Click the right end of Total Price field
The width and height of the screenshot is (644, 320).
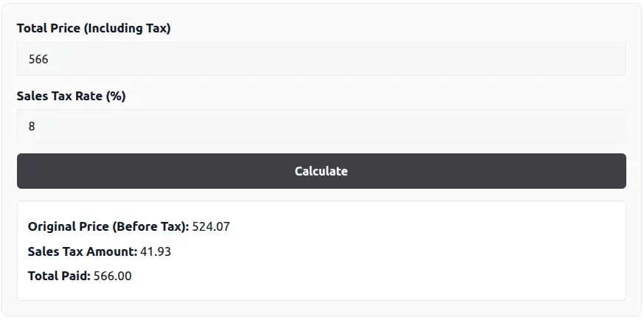click(612, 59)
